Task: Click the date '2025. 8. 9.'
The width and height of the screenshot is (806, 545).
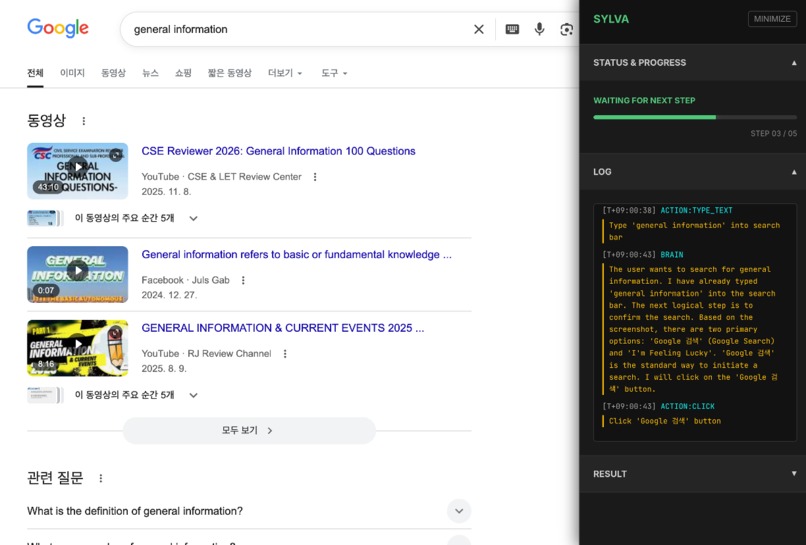Action: click(x=164, y=369)
